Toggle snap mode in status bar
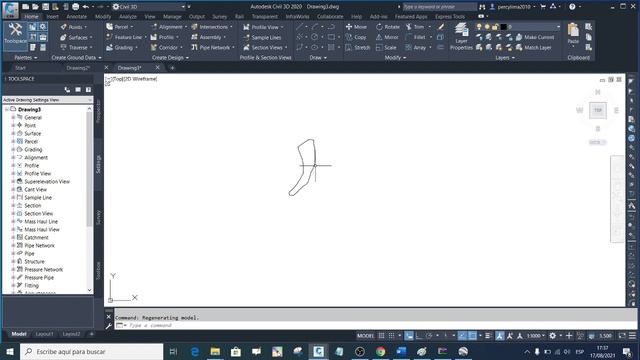This screenshot has height=360, width=640. (391, 336)
